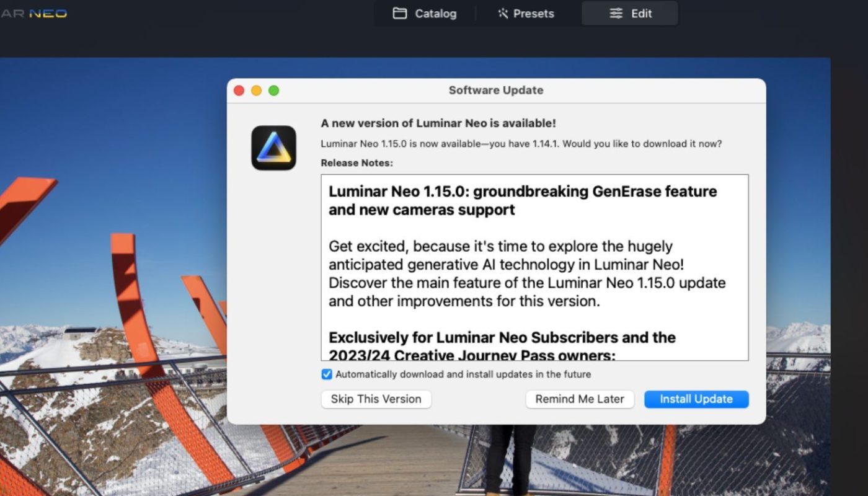Viewport: 868px width, 496px height.
Task: Click the Presets sparkle icon
Action: [x=503, y=13]
